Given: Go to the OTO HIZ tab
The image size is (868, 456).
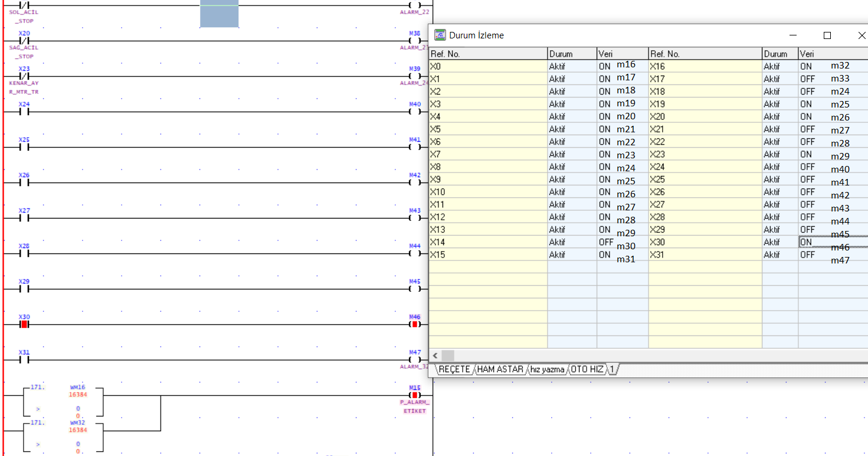Looking at the screenshot, I should (587, 369).
